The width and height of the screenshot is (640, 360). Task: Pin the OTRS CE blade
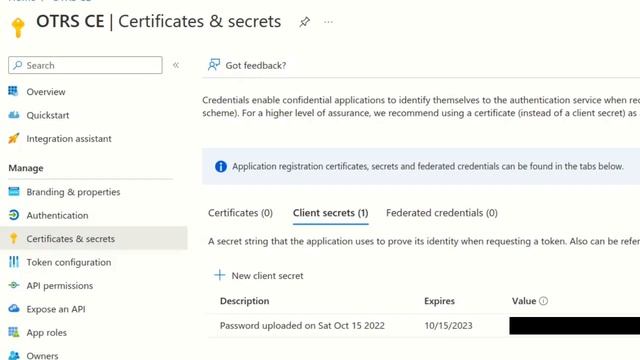click(x=304, y=22)
